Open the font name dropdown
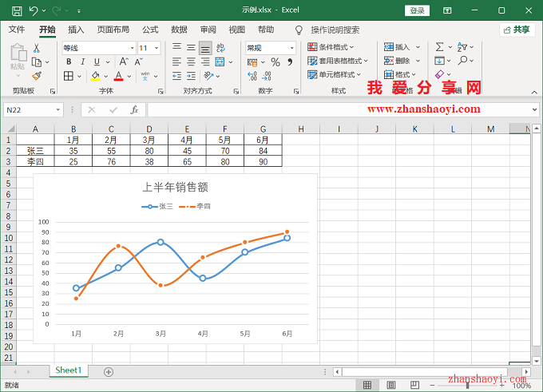 [x=132, y=48]
